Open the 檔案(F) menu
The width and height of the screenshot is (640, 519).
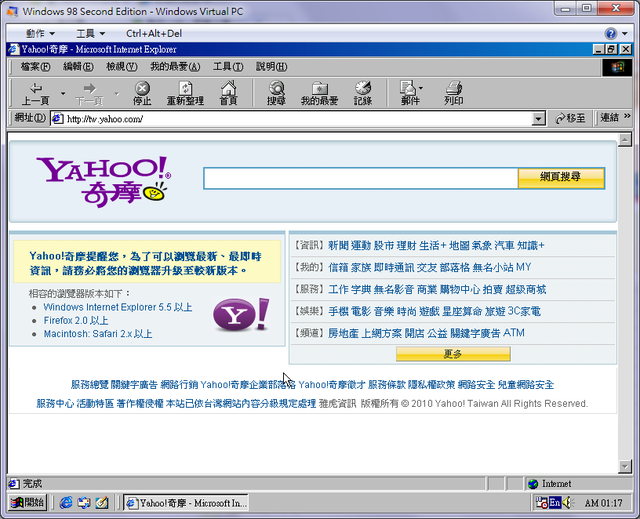point(36,67)
